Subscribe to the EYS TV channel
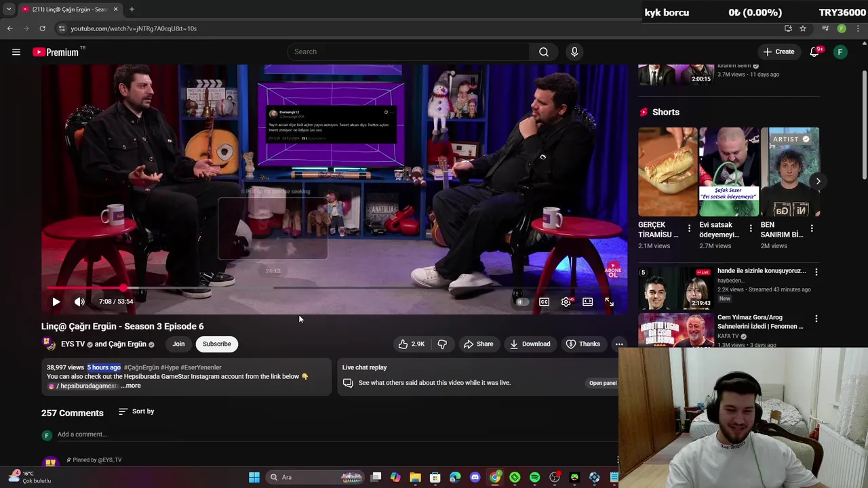The image size is (868, 488). [x=217, y=344]
